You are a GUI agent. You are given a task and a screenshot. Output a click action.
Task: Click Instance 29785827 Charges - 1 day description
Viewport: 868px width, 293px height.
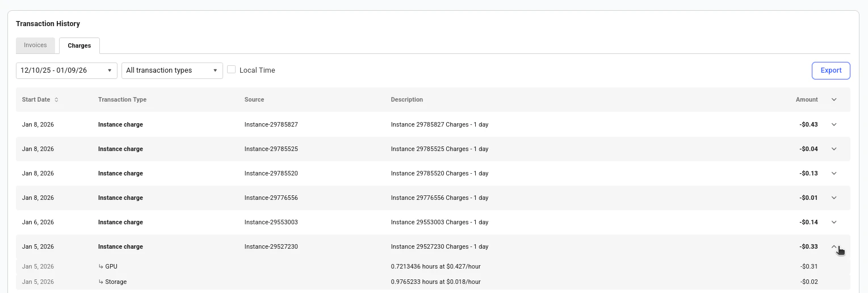tap(439, 124)
